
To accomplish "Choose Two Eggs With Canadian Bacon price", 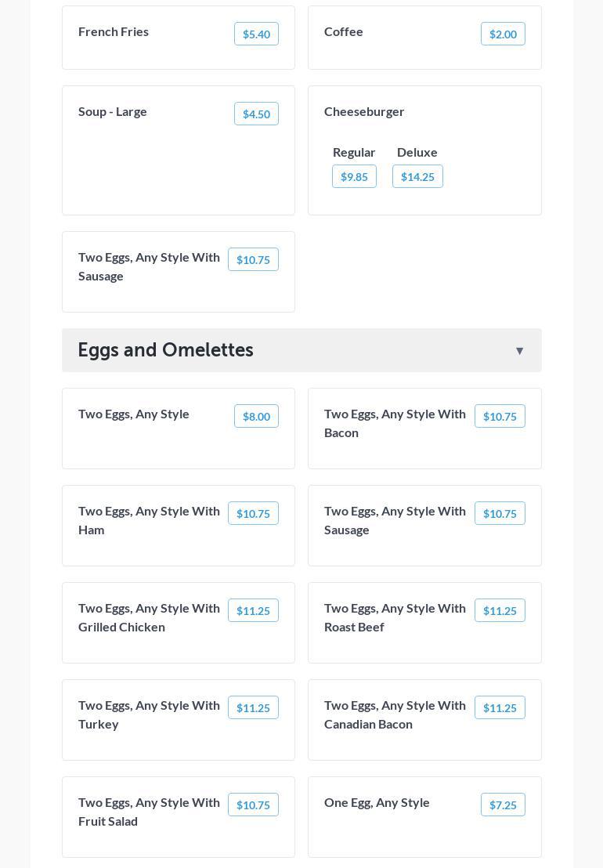I will coord(500,707).
